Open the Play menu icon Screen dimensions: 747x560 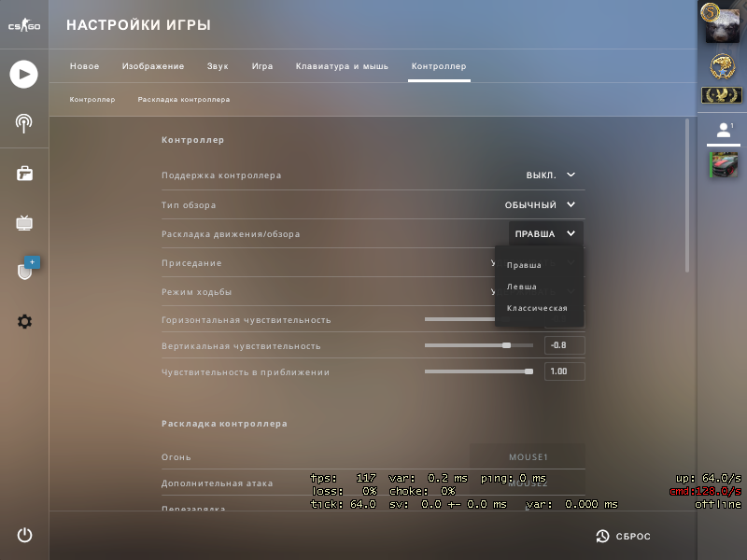(24, 75)
